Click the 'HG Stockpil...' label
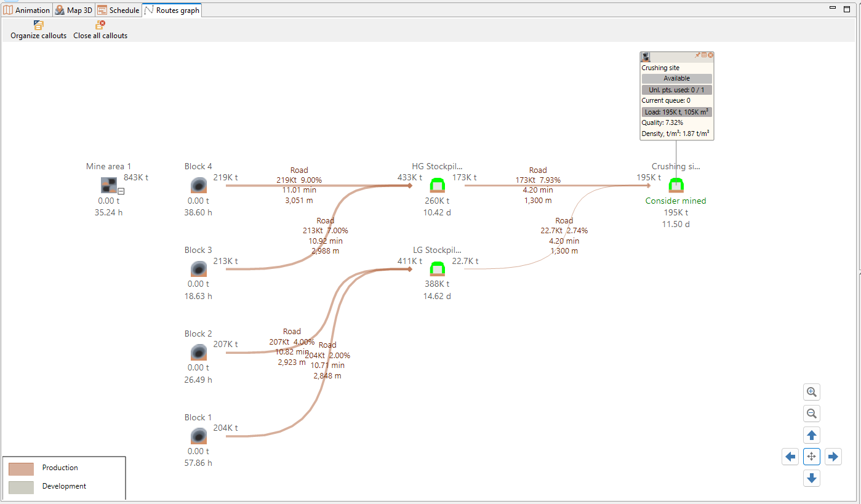 tap(437, 166)
